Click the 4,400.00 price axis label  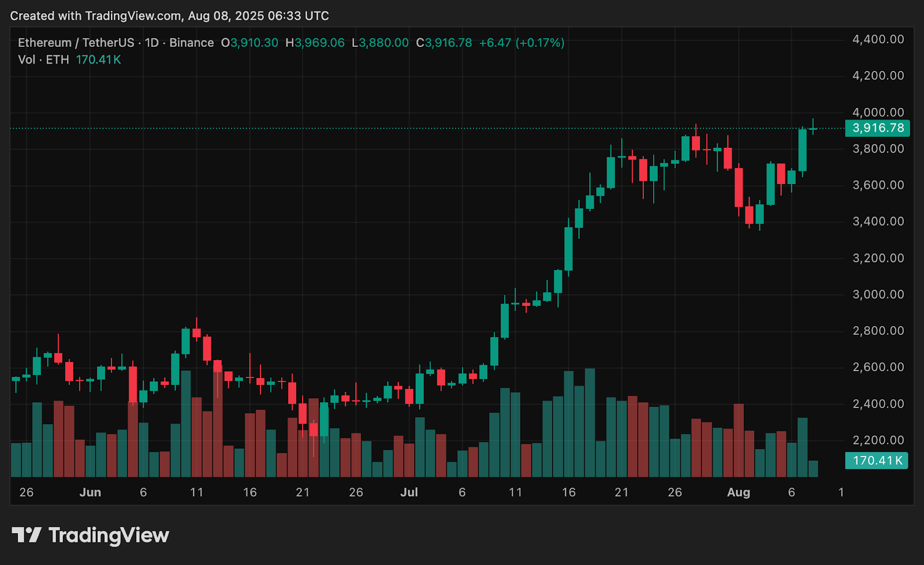pyautogui.click(x=878, y=39)
